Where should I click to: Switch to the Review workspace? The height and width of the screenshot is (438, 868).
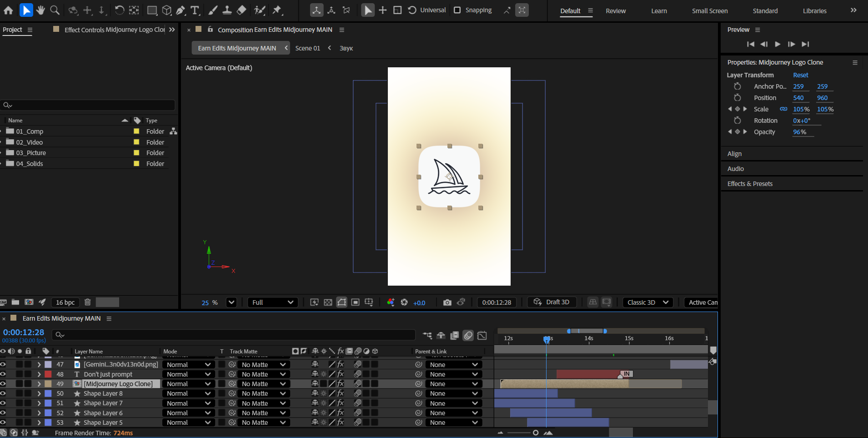click(616, 11)
